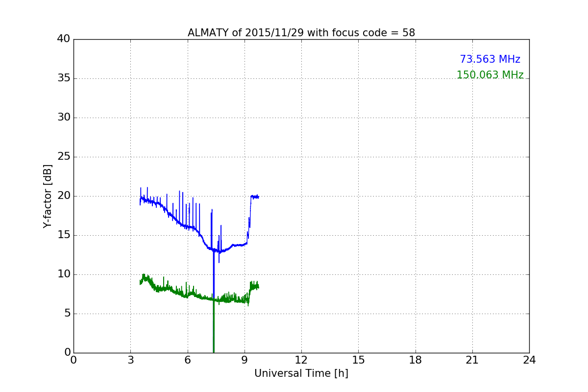
Task: Select the blue '73.563 MHz' legend label
Action: [x=490, y=59]
